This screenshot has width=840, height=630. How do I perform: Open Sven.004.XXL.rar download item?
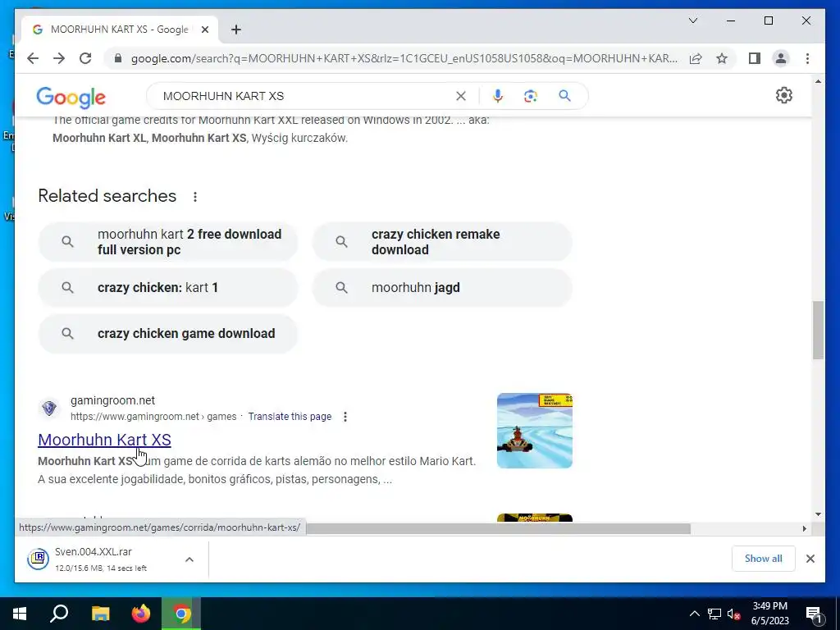[102, 559]
